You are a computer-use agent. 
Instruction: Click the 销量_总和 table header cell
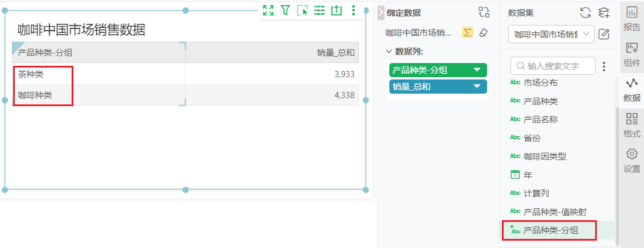272,52
